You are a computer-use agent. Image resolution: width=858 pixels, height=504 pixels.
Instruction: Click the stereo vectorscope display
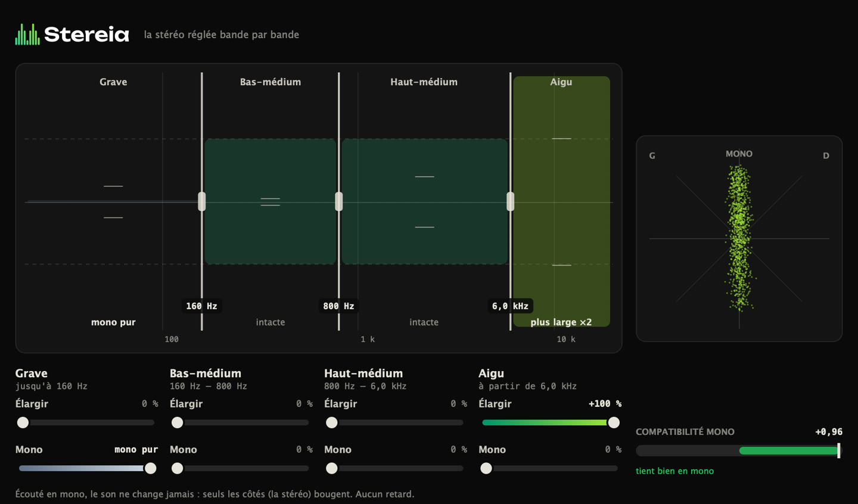(x=739, y=238)
